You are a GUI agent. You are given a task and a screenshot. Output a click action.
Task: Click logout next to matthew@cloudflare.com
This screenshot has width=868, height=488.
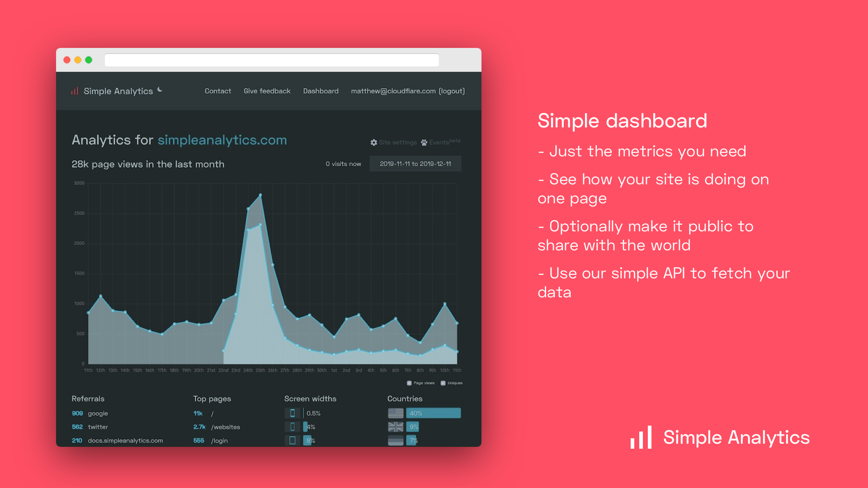point(452,91)
